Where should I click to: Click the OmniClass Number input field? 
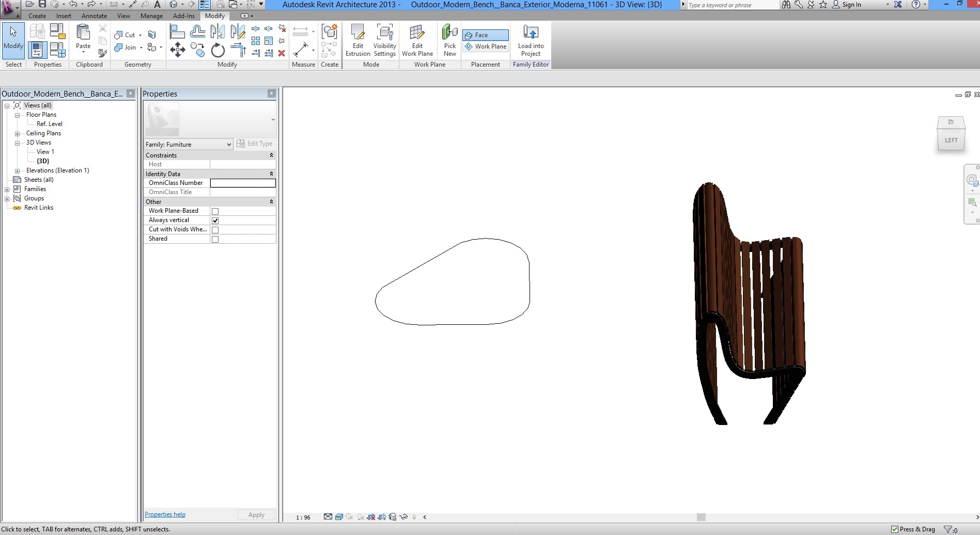coord(243,183)
